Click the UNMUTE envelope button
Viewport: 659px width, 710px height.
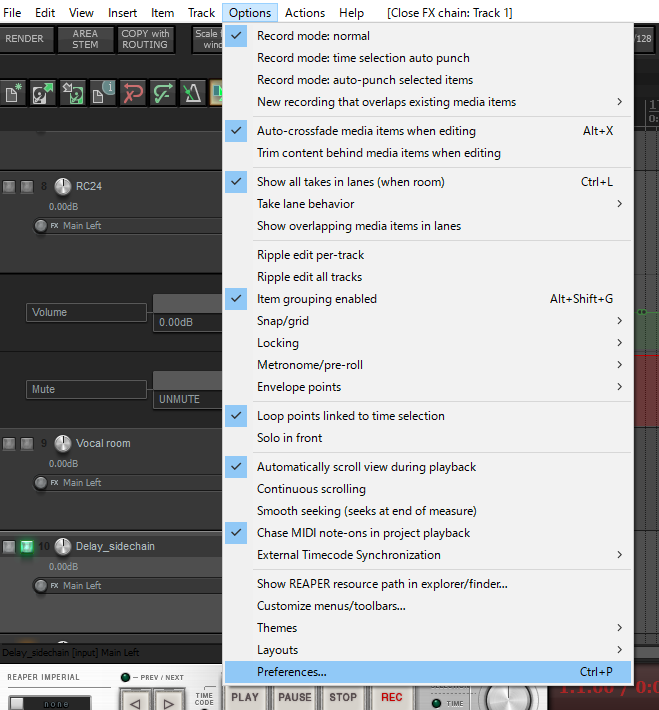pos(187,399)
